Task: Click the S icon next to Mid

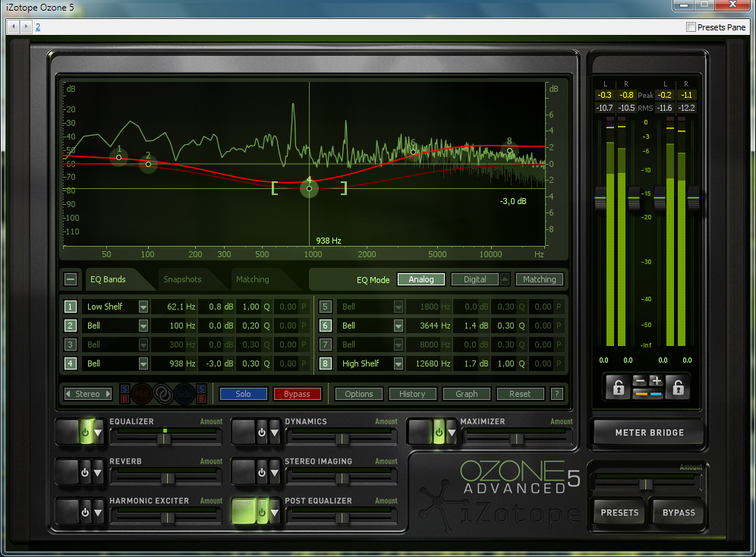Action: click(124, 389)
